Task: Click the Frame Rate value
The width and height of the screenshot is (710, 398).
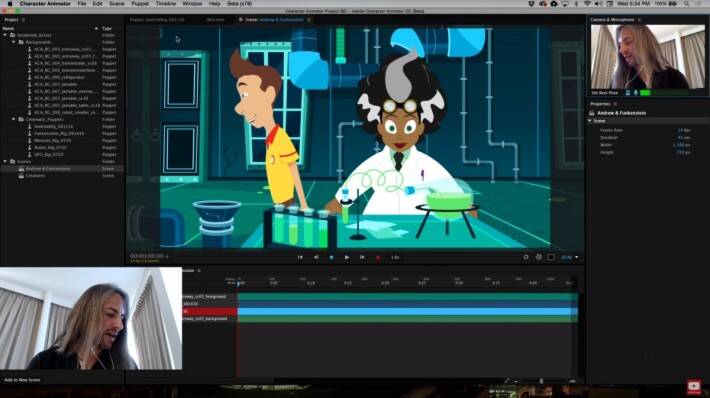Action: pyautogui.click(x=684, y=130)
